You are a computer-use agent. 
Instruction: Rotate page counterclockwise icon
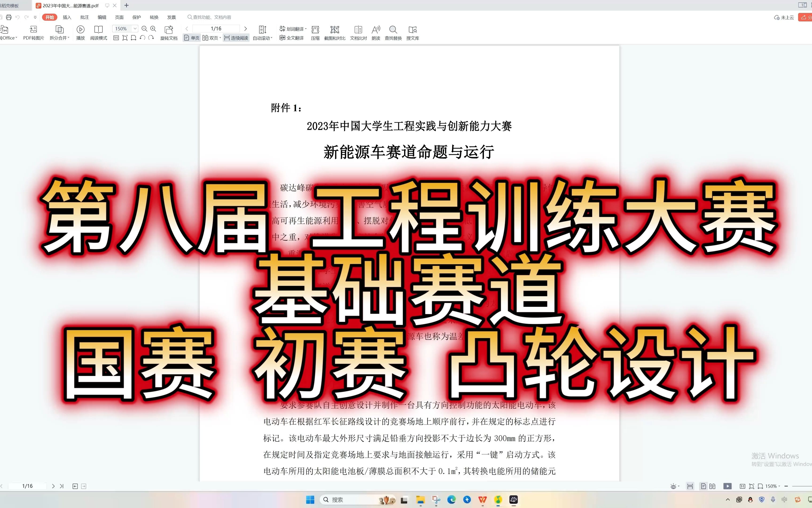click(x=142, y=38)
